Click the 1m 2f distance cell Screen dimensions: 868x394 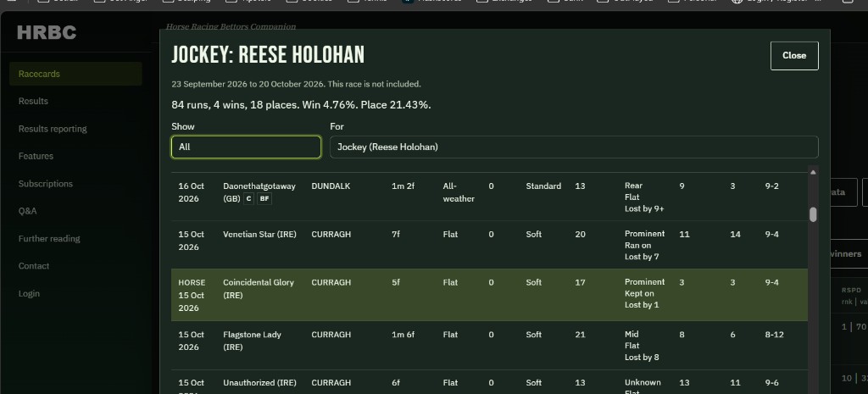[403, 186]
